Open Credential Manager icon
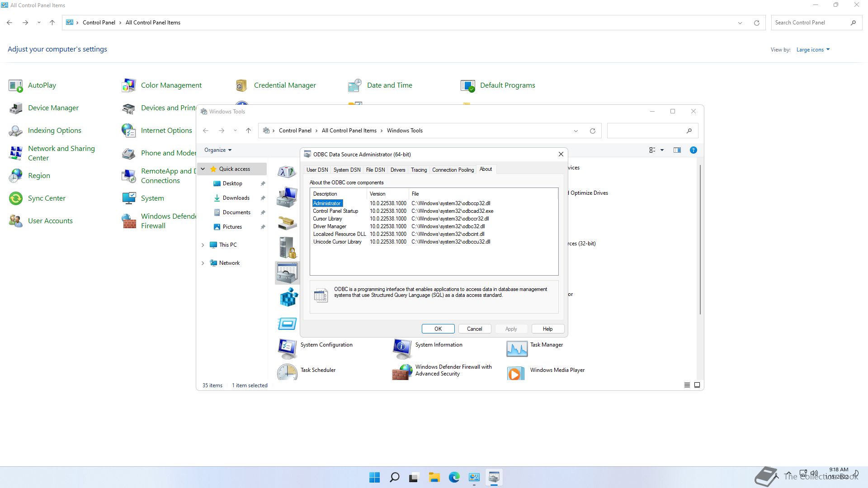 (275, 85)
